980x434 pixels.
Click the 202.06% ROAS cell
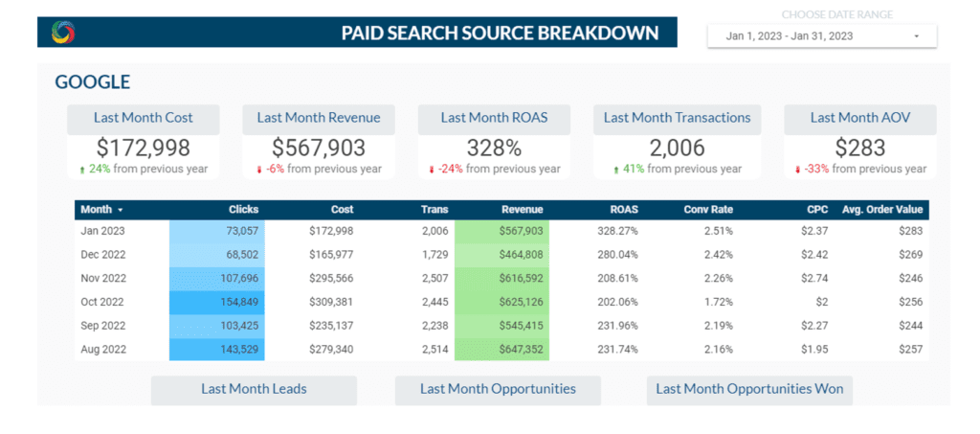pyautogui.click(x=617, y=302)
